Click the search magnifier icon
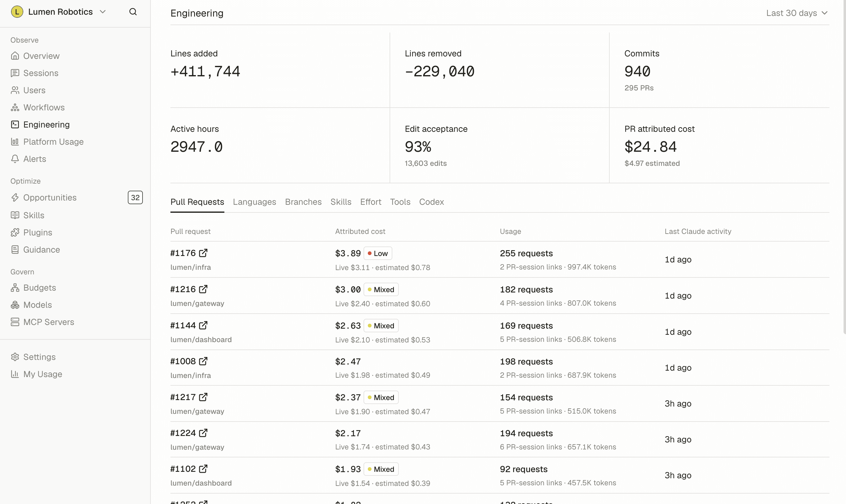 click(x=133, y=12)
